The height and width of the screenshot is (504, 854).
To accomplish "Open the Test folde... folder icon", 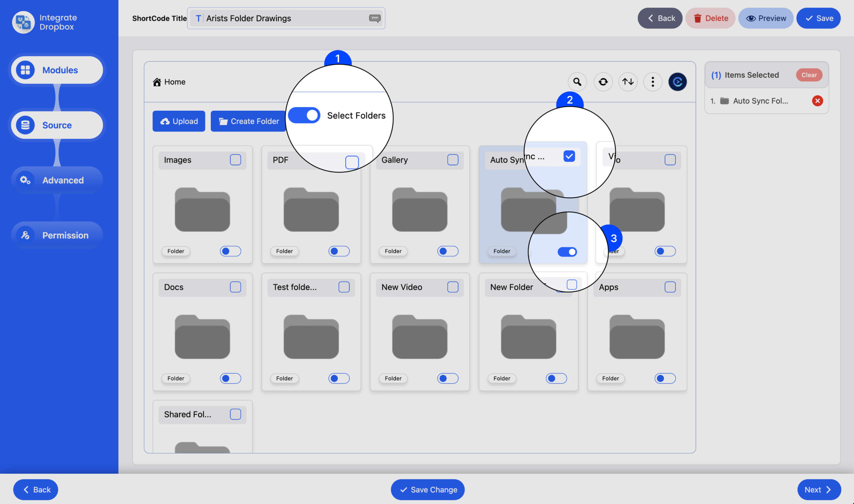I will pyautogui.click(x=311, y=337).
